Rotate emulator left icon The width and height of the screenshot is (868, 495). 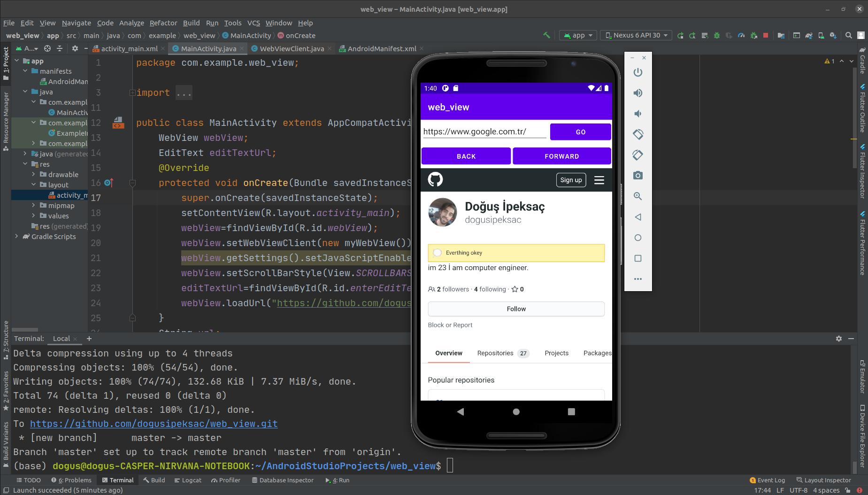tap(638, 134)
